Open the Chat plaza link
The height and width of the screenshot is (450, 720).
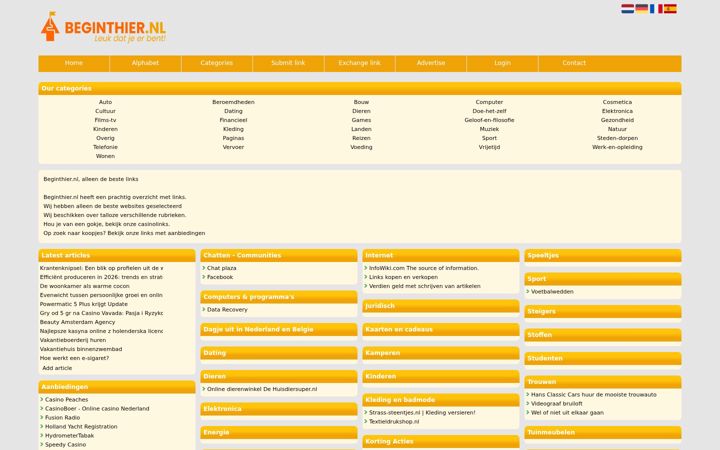point(222,268)
